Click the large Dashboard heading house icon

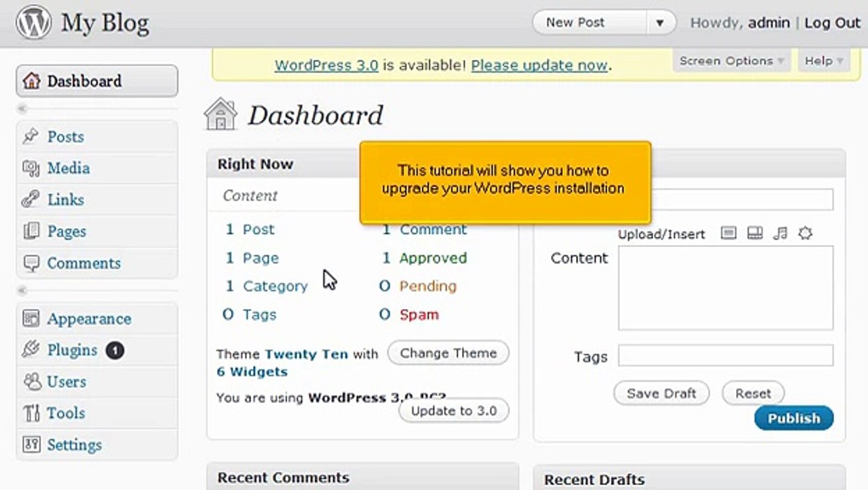(221, 114)
